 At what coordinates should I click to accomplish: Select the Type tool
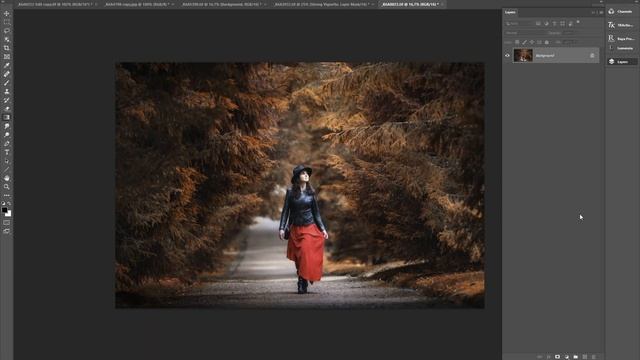click(x=7, y=152)
